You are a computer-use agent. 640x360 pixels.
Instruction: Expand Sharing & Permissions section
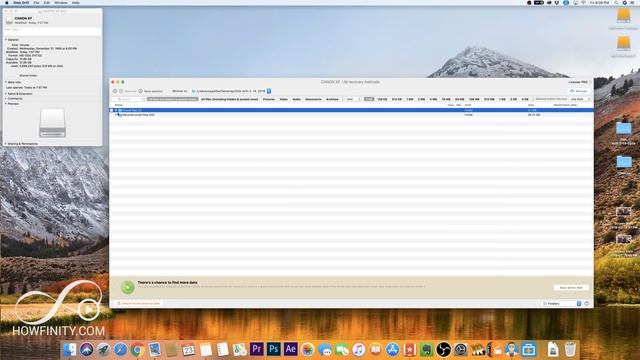[6, 144]
